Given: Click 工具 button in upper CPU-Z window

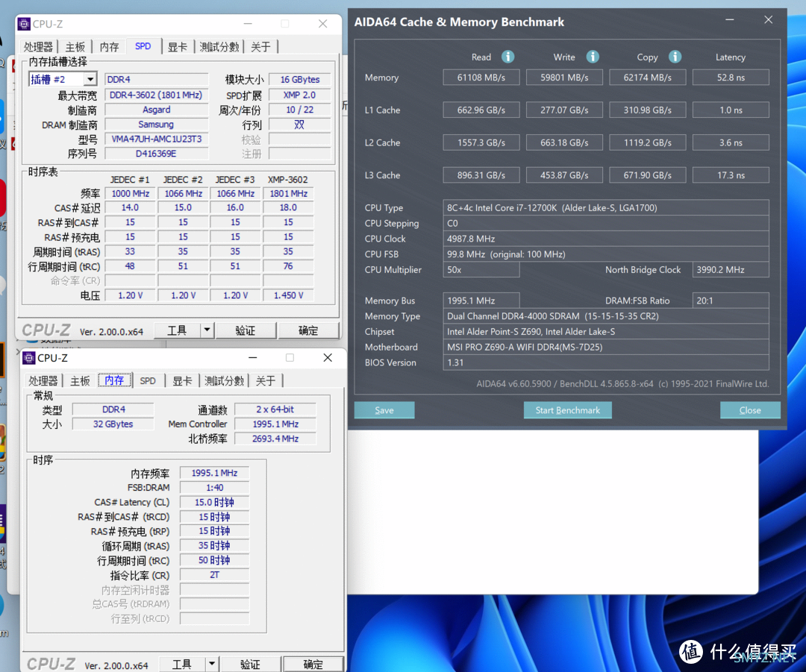Looking at the screenshot, I should (178, 330).
